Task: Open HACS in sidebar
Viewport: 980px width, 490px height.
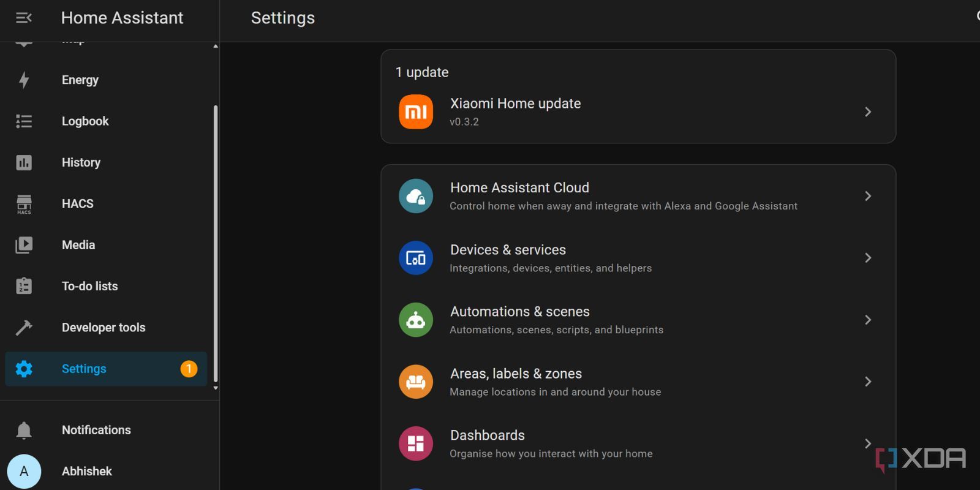Action: (78, 204)
